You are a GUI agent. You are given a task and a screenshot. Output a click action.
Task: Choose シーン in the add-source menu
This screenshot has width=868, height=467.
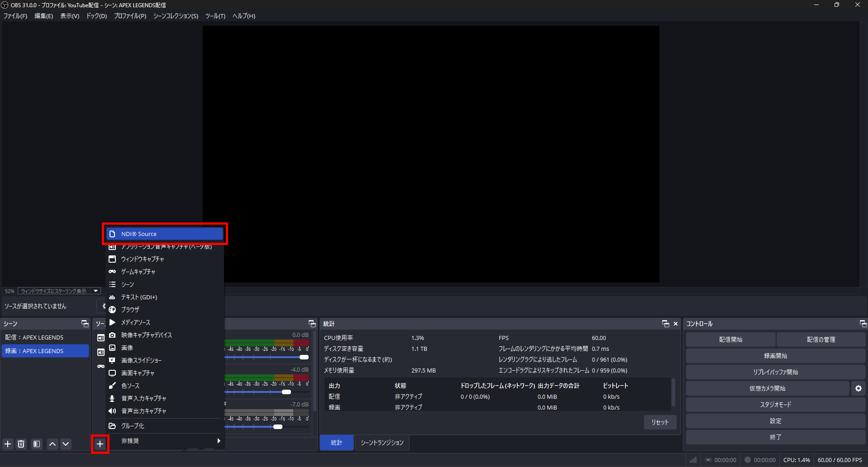(165, 284)
